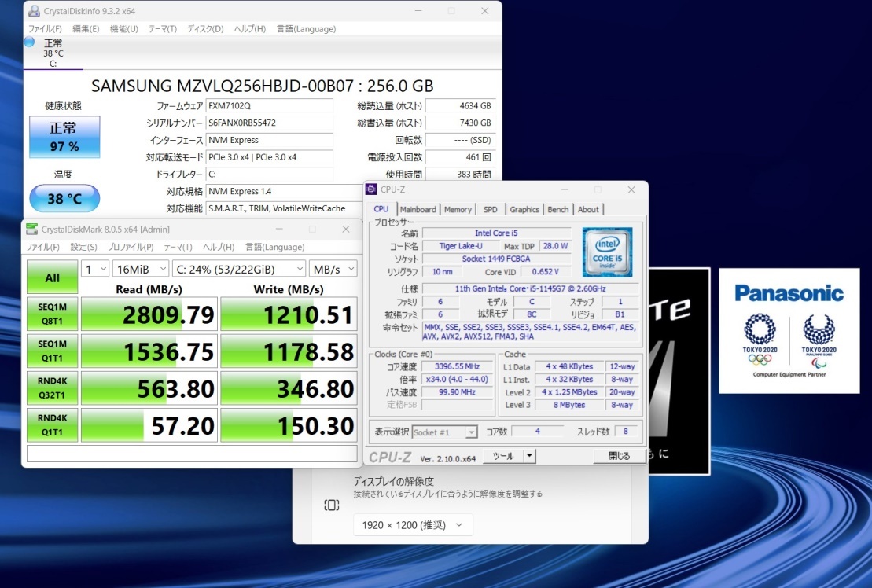
Task: Open 言語(Language) menu in CrystalDiskMark
Action: 275,247
